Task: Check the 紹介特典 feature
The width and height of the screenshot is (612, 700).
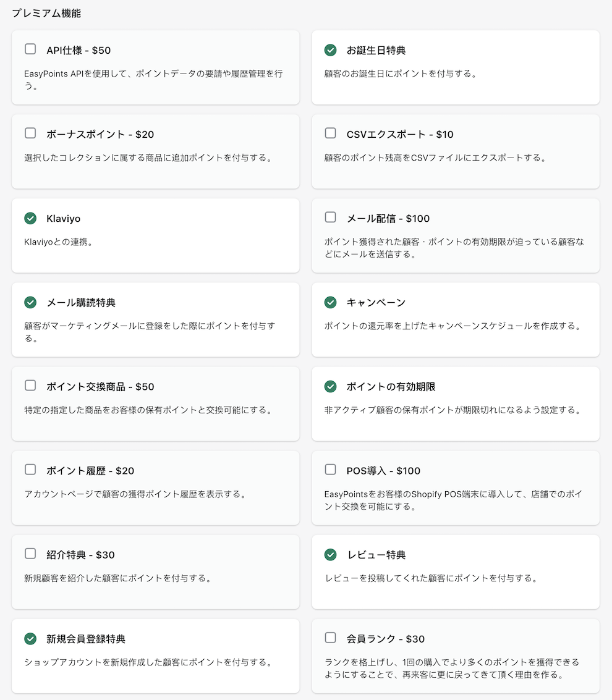Action: point(29,555)
